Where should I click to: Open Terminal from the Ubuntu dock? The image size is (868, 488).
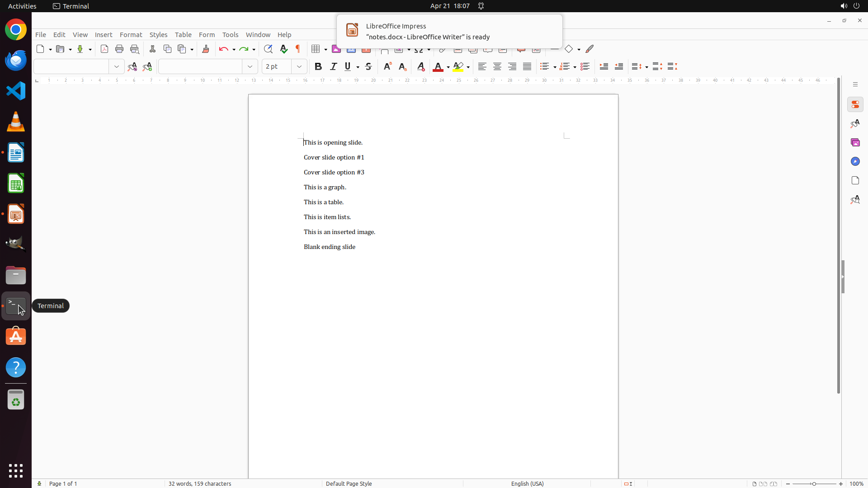coord(16,306)
